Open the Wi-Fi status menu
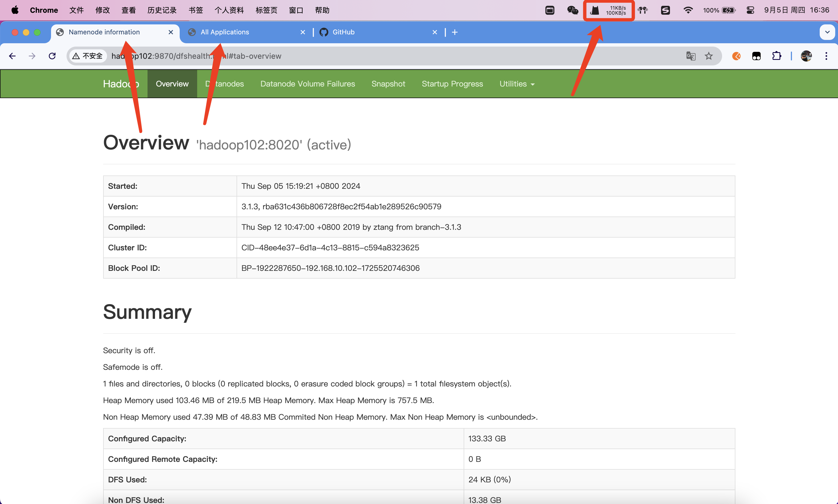This screenshot has width=838, height=504. click(x=688, y=10)
